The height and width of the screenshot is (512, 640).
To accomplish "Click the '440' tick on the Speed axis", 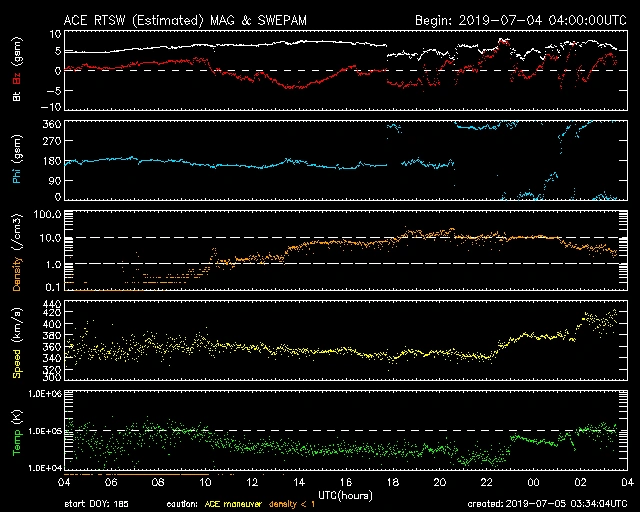I will pyautogui.click(x=52, y=304).
